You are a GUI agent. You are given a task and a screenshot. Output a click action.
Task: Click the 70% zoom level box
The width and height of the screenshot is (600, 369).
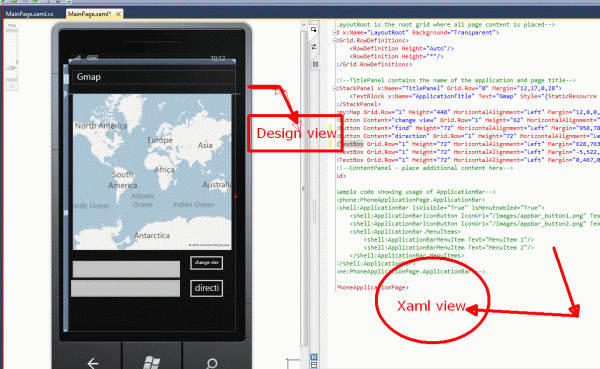click(x=12, y=26)
